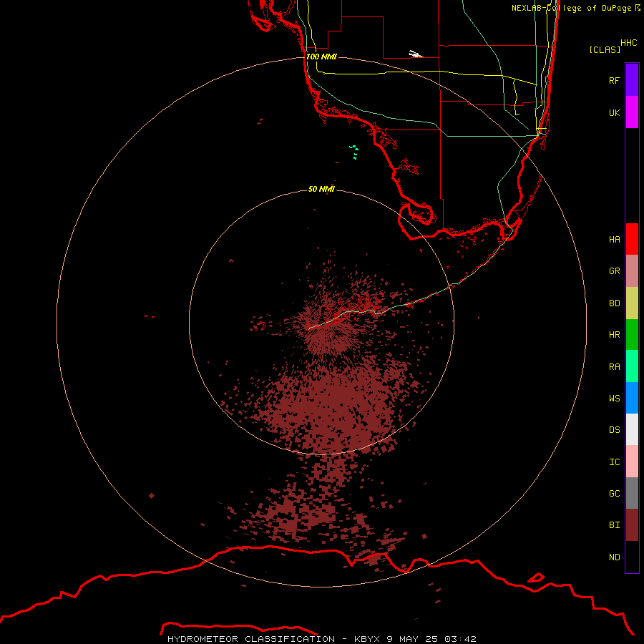Click the WS blue legend swatch

(x=632, y=398)
